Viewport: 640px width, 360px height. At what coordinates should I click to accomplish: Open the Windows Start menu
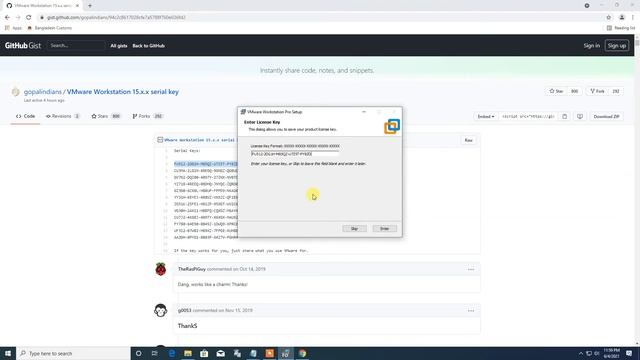(8, 353)
